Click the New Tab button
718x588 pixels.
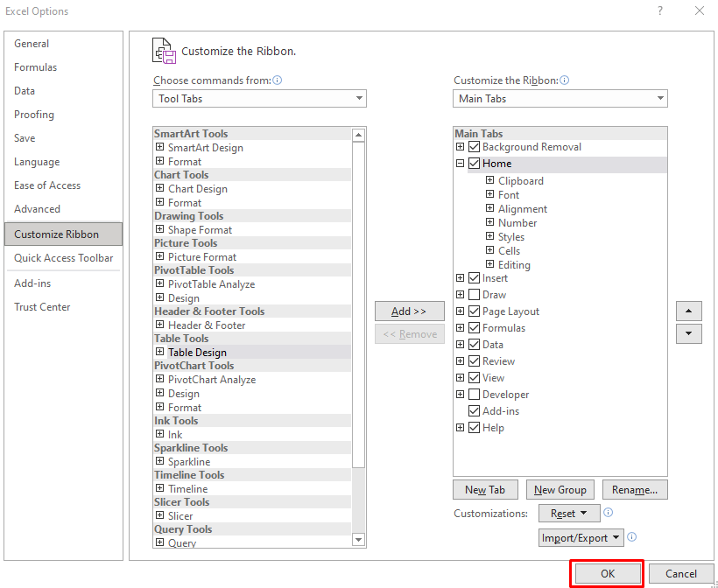(485, 490)
